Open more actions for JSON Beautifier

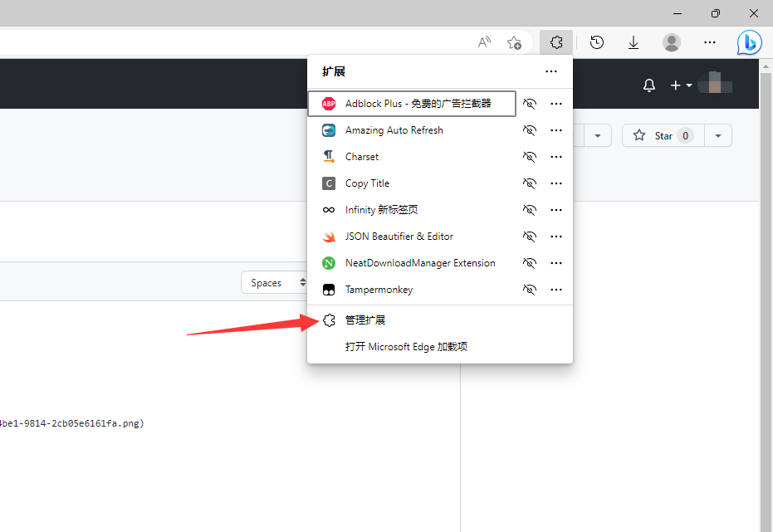[x=556, y=237]
